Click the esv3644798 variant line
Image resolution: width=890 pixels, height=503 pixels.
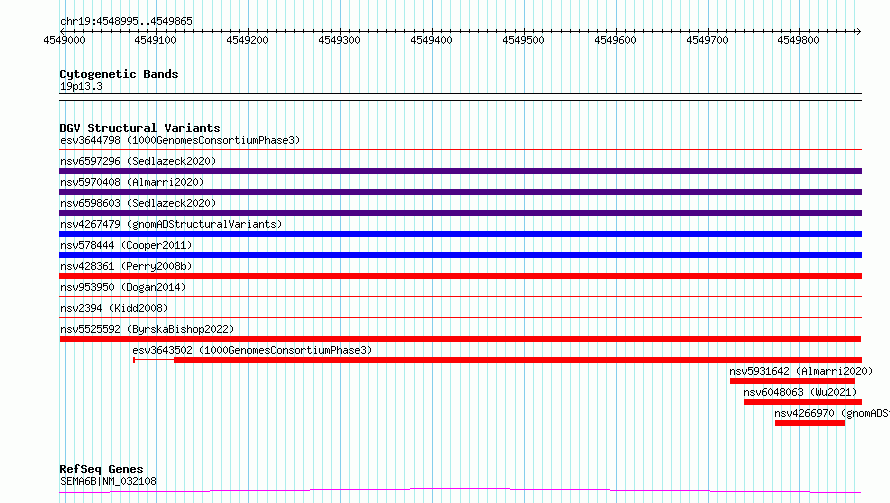tap(460, 150)
